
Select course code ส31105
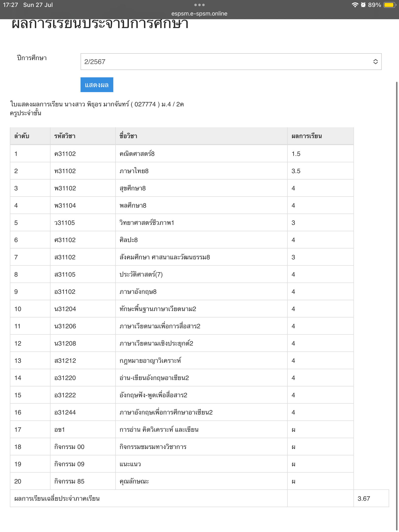point(65,274)
